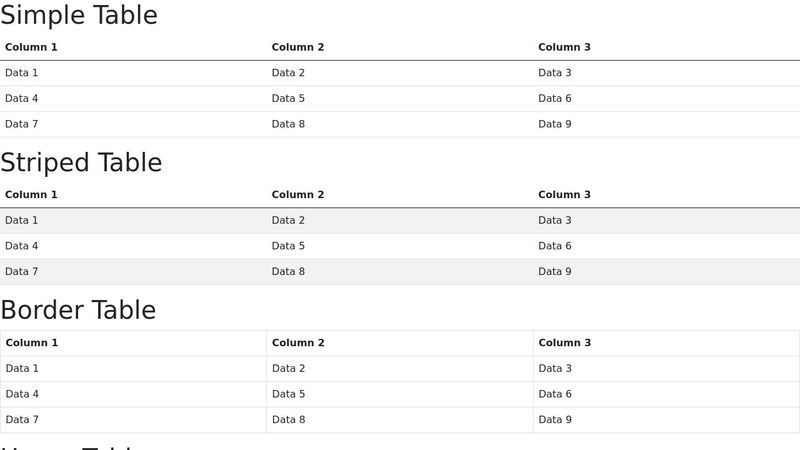
Task: Click the Border Table heading
Action: (78, 310)
